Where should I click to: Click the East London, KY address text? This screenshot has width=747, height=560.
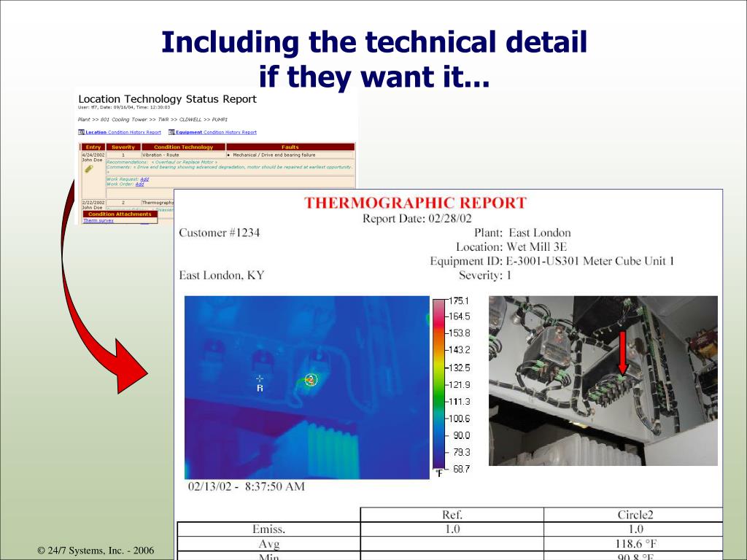(222, 275)
